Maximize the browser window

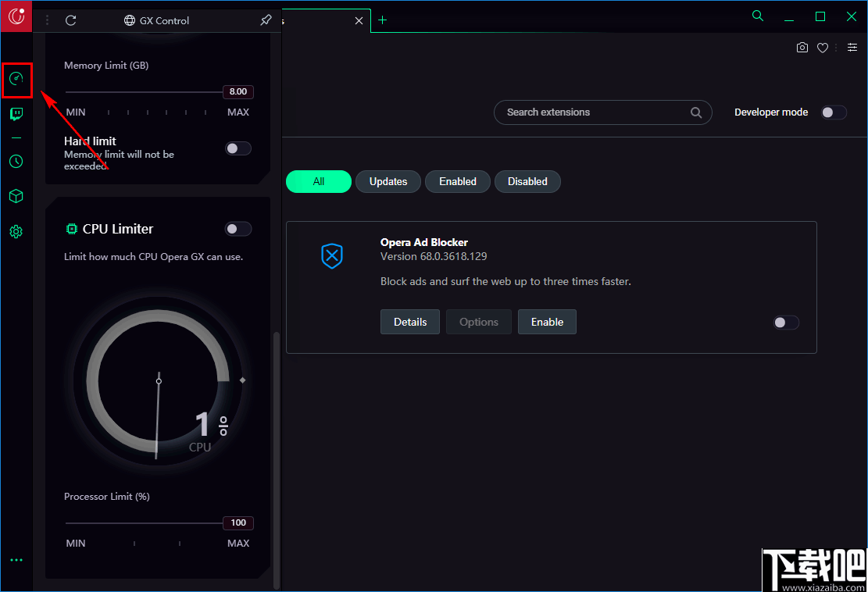820,16
